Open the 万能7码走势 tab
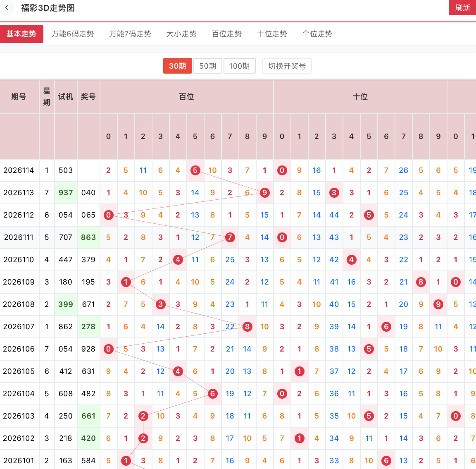The width and height of the screenshot is (476, 469). click(130, 34)
